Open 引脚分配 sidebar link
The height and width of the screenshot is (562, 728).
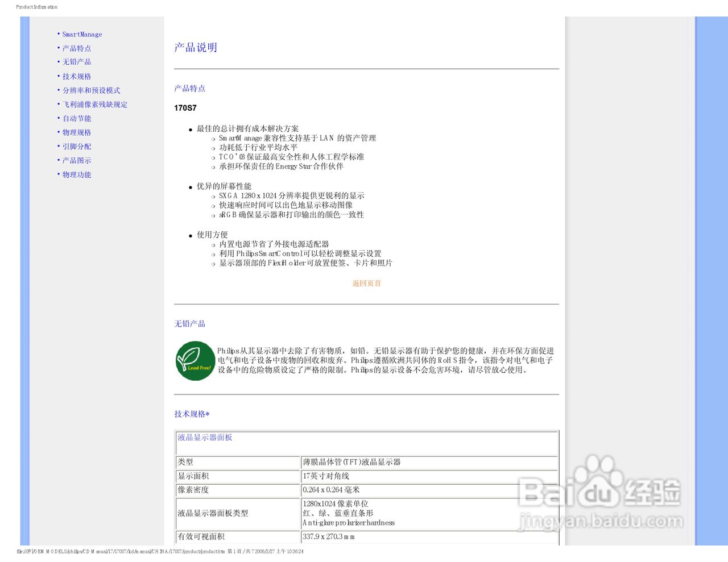[x=77, y=147]
